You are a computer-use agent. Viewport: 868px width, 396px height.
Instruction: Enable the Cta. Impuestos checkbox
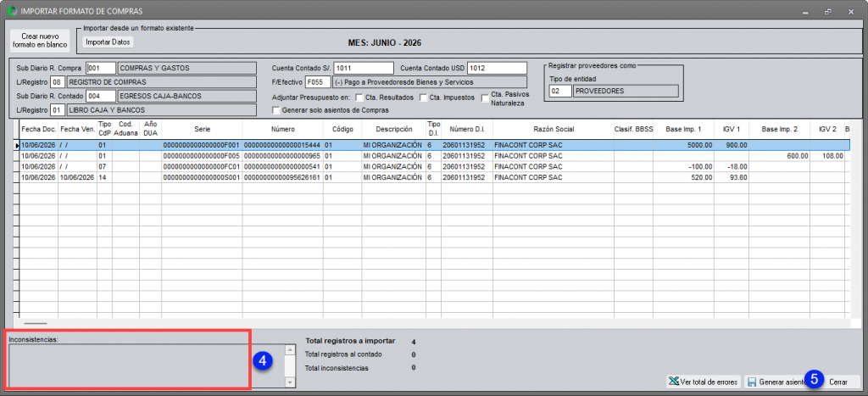(424, 98)
